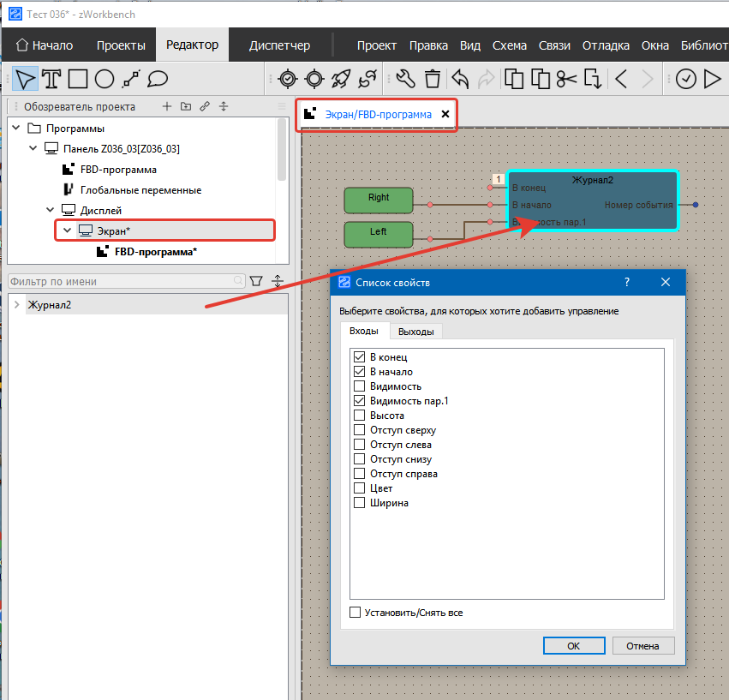Enable the 'Цвет' property checkbox
The width and height of the screenshot is (729, 700).
pos(359,488)
